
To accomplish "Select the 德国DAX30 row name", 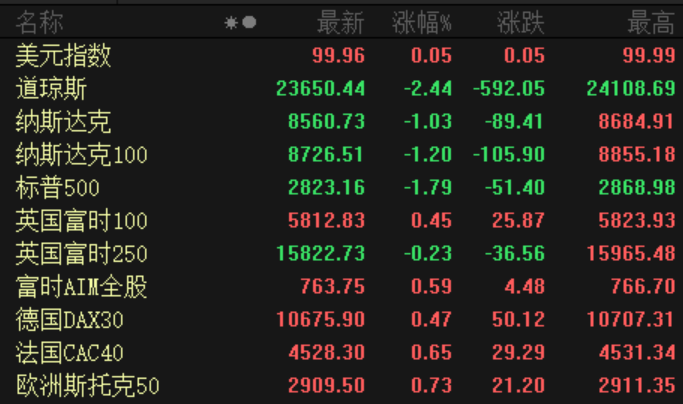I will pos(70,319).
